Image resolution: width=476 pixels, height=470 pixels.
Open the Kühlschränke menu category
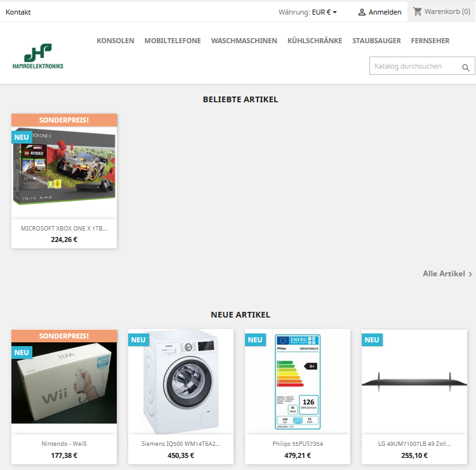tap(315, 41)
